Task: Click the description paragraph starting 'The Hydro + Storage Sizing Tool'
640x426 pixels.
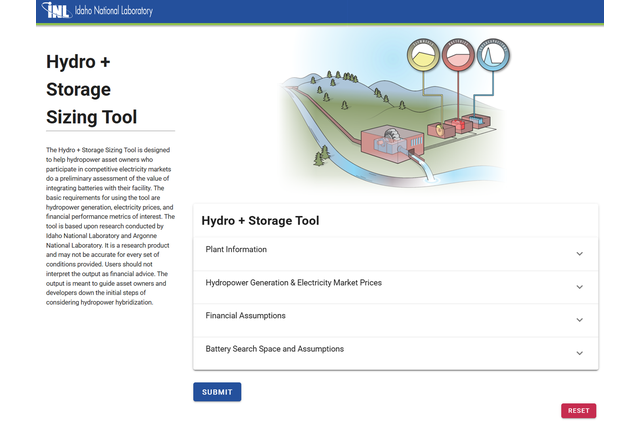Action: pyautogui.click(x=110, y=226)
